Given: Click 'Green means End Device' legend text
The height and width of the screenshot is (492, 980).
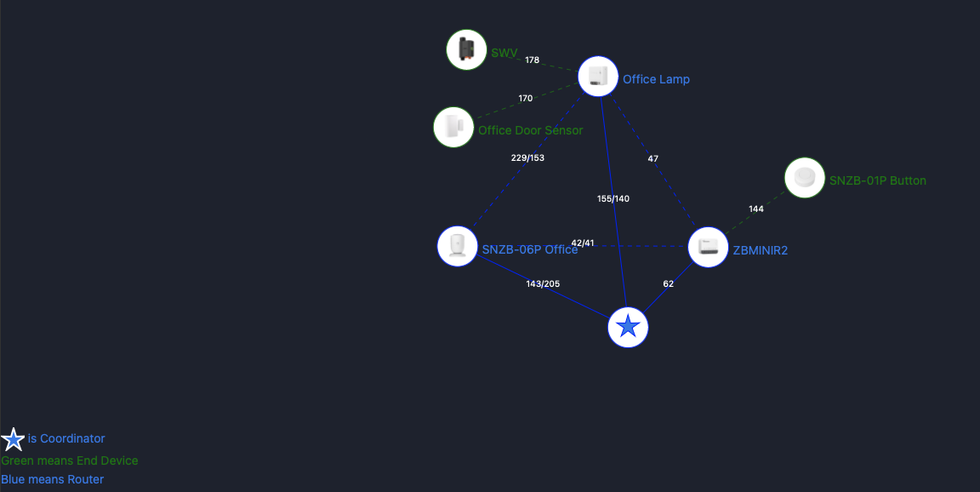Looking at the screenshot, I should click(70, 461).
